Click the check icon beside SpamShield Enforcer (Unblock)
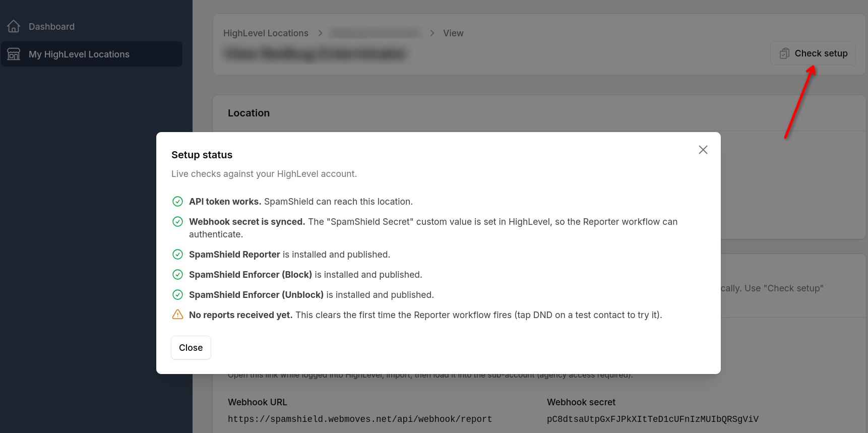Image resolution: width=868 pixels, height=433 pixels. pyautogui.click(x=177, y=295)
